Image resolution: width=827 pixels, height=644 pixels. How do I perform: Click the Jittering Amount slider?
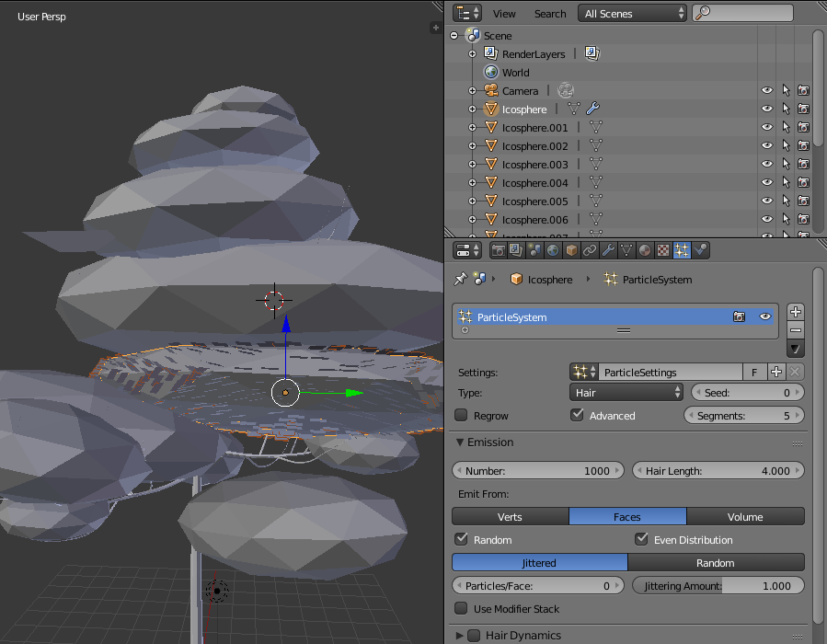pyautogui.click(x=718, y=585)
